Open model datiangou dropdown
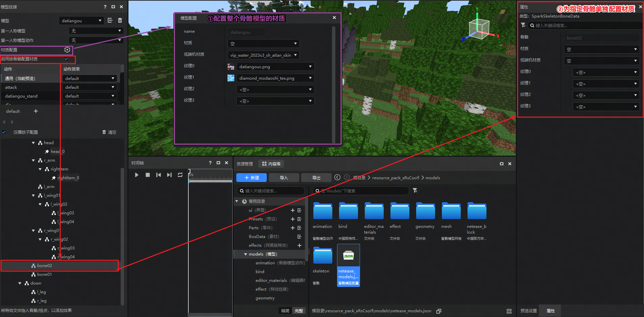 point(81,21)
